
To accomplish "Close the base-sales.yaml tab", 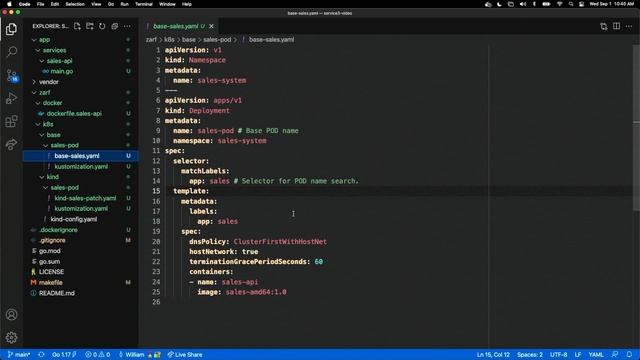I will coord(211,26).
